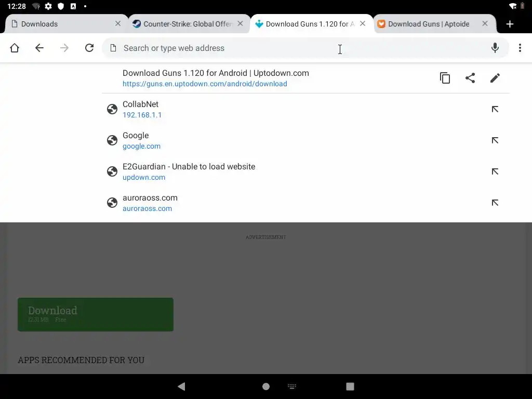
Task: Click the globe icon beside CollabNet
Action: pos(112,109)
